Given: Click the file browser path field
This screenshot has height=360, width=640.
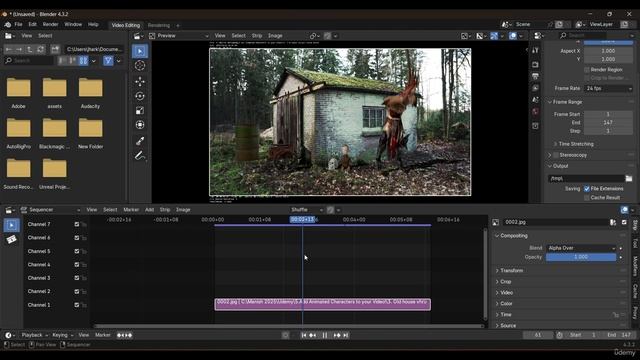Looking at the screenshot, I should [x=94, y=49].
